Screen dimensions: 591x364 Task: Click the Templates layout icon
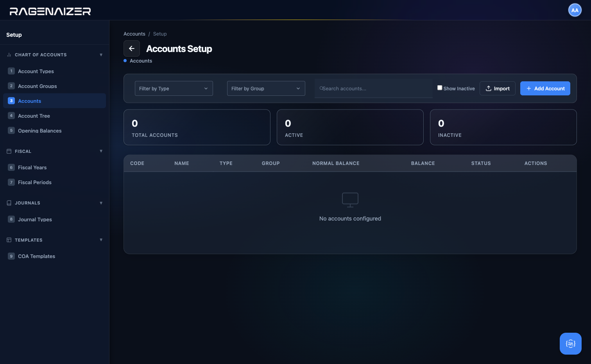9,240
